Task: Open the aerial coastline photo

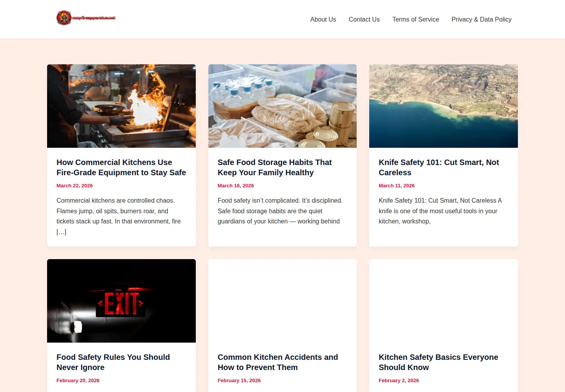Action: 443,106
